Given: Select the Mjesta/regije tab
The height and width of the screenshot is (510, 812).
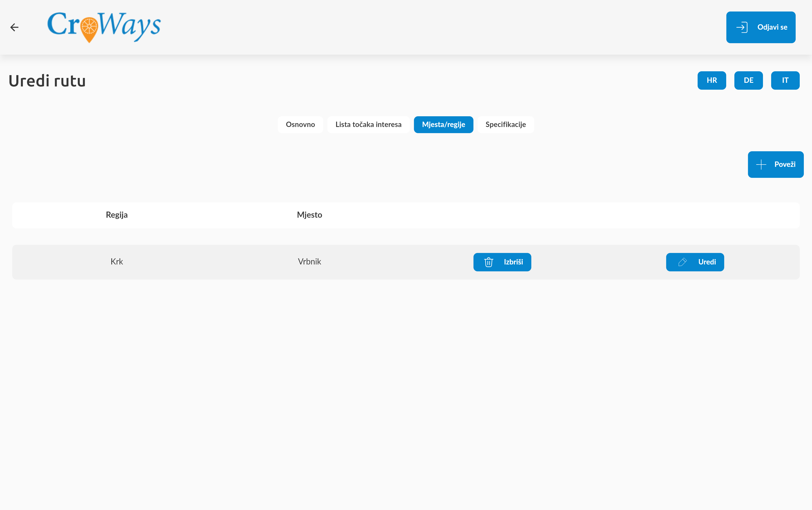Looking at the screenshot, I should 443,125.
